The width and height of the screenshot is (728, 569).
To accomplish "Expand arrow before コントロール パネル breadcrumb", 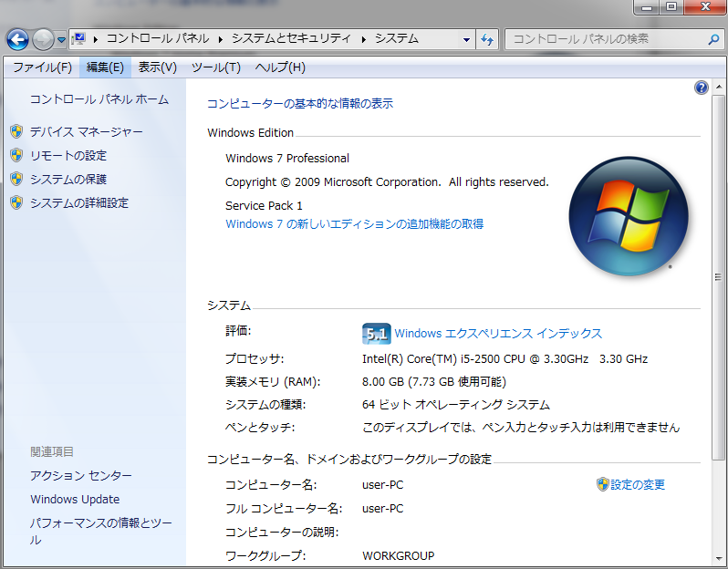I will [x=96, y=39].
